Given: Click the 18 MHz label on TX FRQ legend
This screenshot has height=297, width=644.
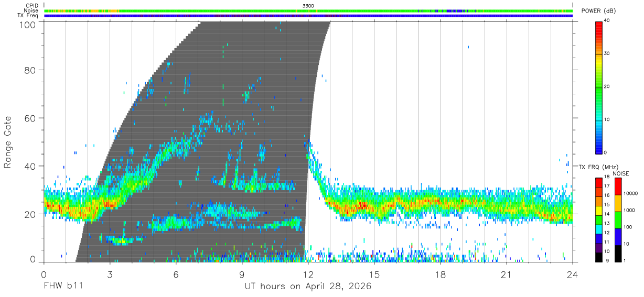Looking at the screenshot, I should [x=607, y=177].
